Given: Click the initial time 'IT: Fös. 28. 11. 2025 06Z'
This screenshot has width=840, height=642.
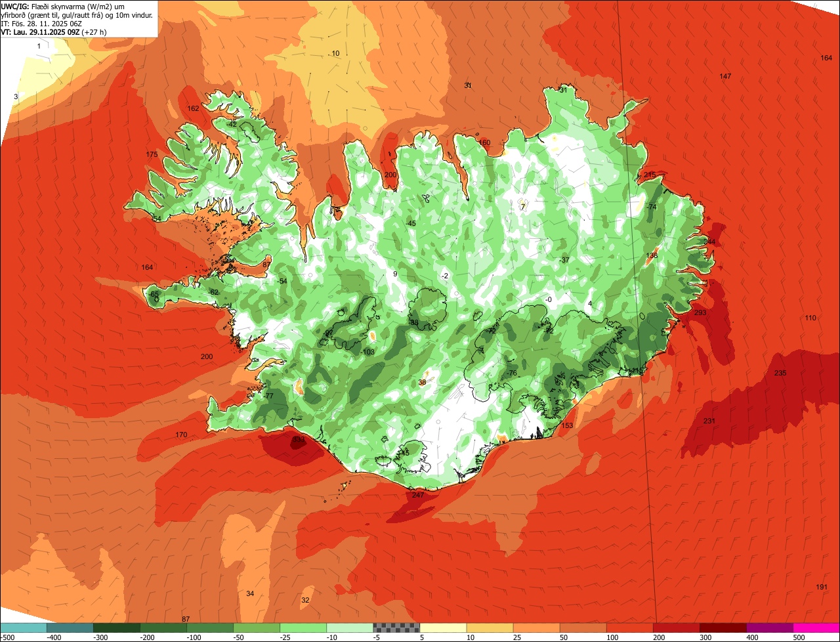Looking at the screenshot, I should point(43,23).
